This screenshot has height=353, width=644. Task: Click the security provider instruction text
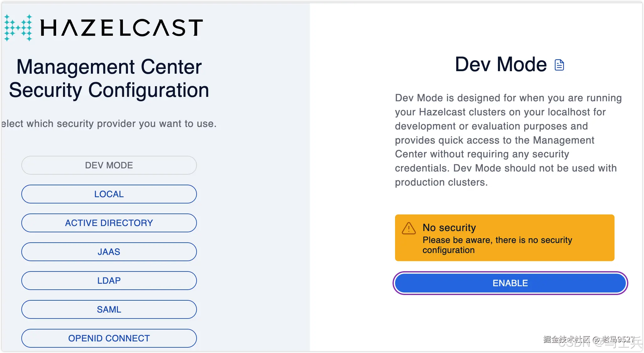108,123
